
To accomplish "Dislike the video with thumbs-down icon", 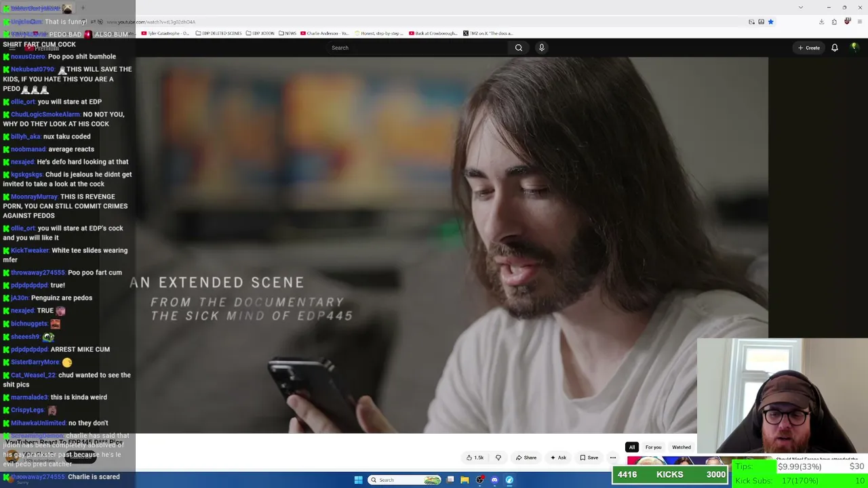I will click(498, 457).
